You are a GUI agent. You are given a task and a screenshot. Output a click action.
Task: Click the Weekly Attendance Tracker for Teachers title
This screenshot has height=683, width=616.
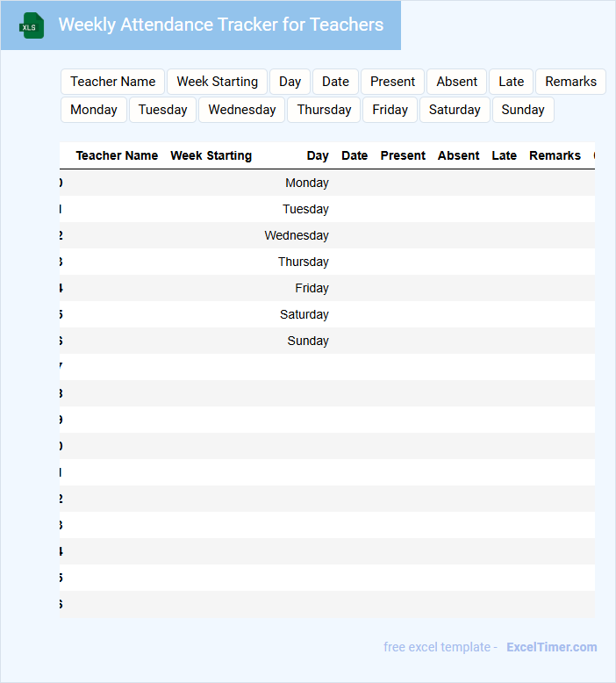(x=221, y=25)
